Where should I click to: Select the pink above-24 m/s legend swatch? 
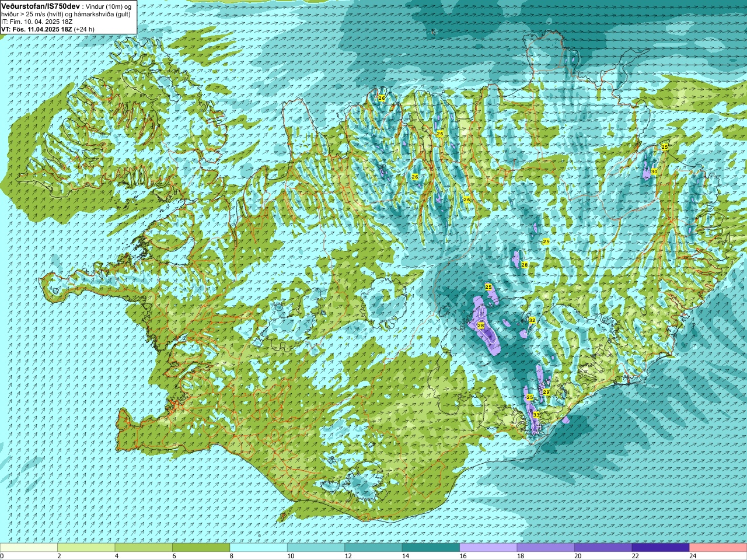pyautogui.click(x=718, y=548)
